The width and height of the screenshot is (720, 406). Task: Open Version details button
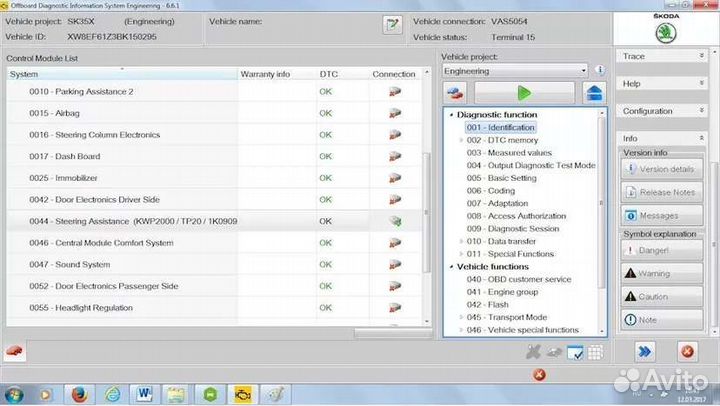coord(662,169)
